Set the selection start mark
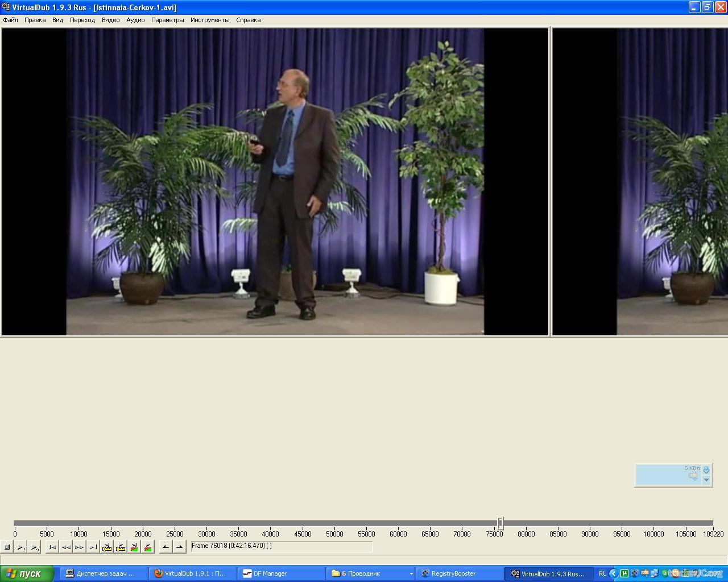The width and height of the screenshot is (728, 582). click(166, 547)
